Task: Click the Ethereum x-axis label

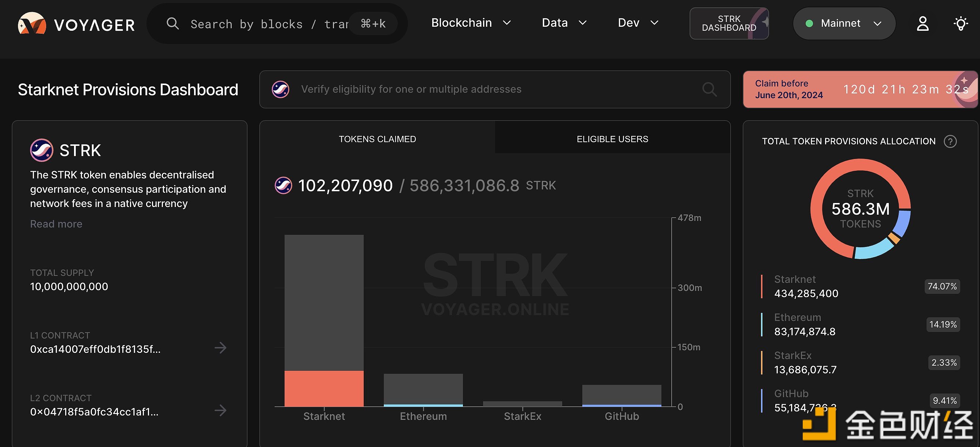Action: (423, 416)
